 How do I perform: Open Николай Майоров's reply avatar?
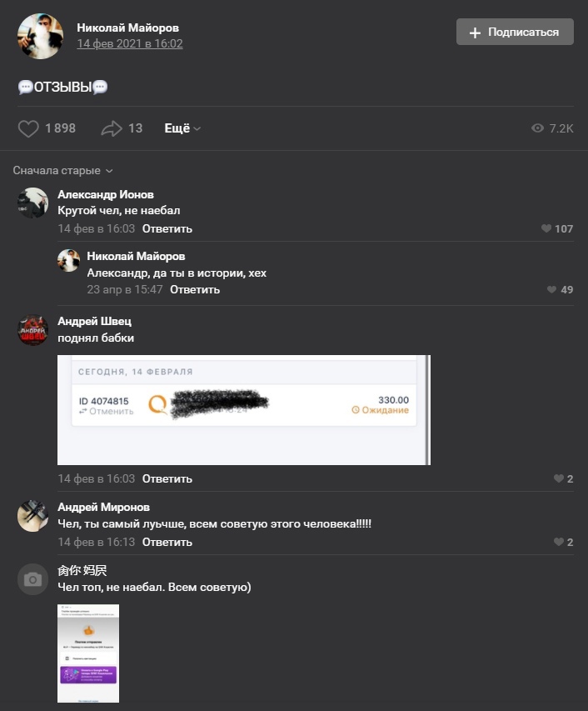[68, 260]
